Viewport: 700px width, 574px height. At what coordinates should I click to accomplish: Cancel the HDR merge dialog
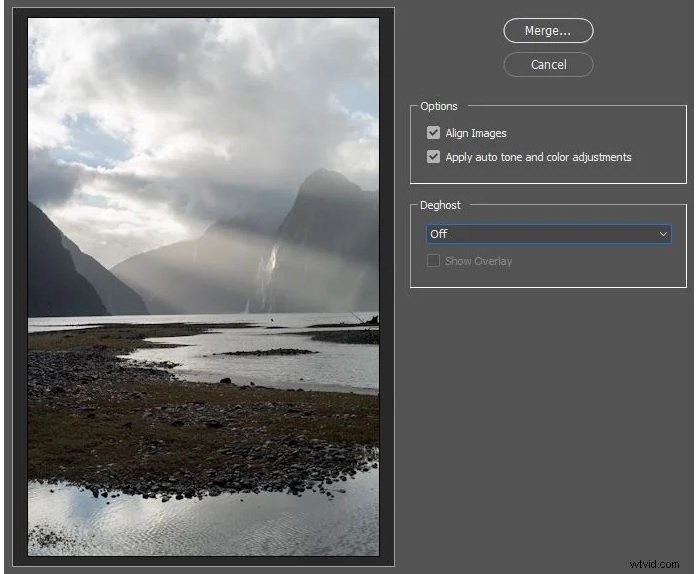tap(548, 65)
